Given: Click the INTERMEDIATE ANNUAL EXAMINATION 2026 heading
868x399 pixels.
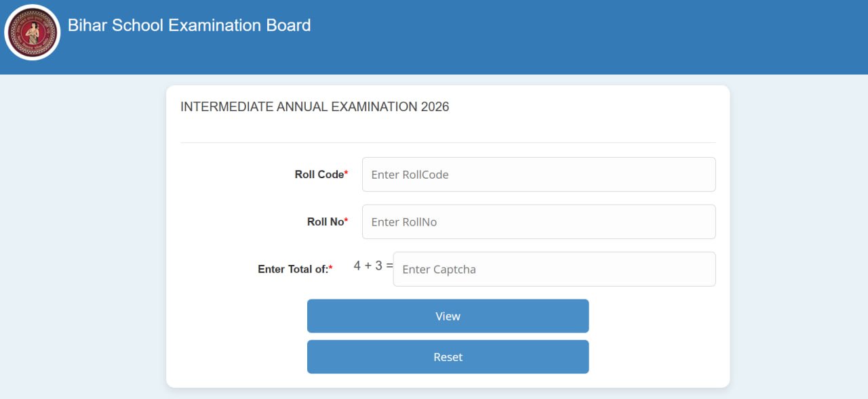Looking at the screenshot, I should point(315,106).
